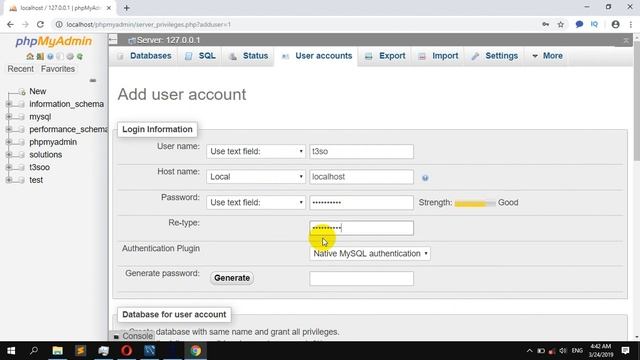The image size is (640, 360).
Task: Click help icon next to Host name field
Action: click(425, 178)
